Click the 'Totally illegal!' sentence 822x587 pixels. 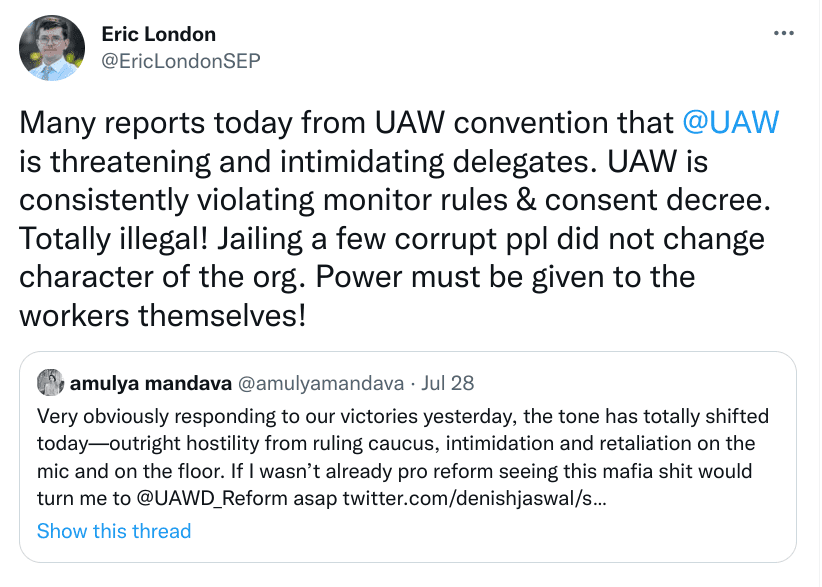coord(138,239)
